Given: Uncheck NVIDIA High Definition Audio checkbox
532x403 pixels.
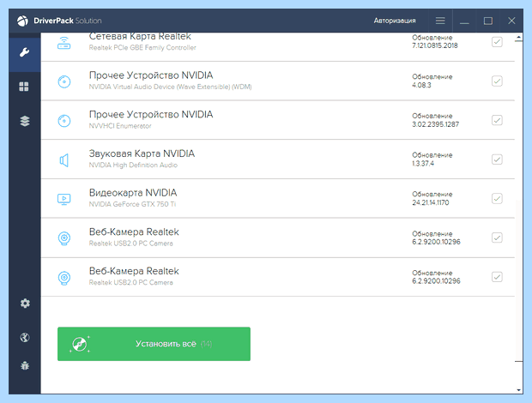Looking at the screenshot, I should [x=497, y=159].
